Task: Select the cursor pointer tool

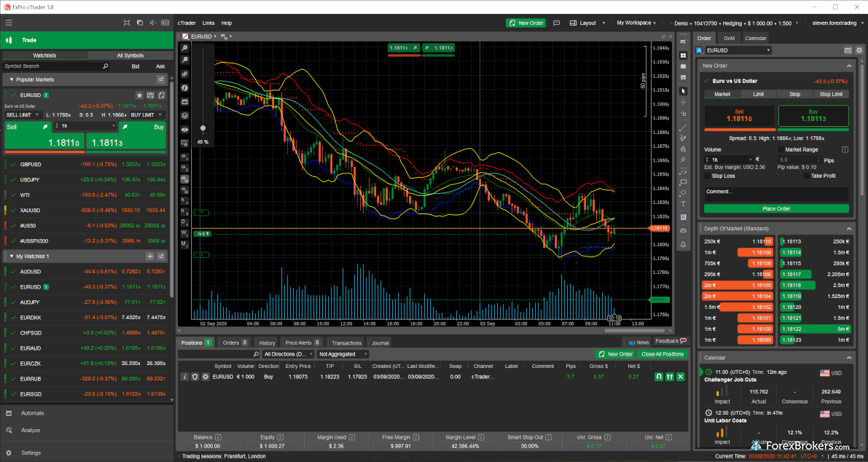Action: pos(683,91)
